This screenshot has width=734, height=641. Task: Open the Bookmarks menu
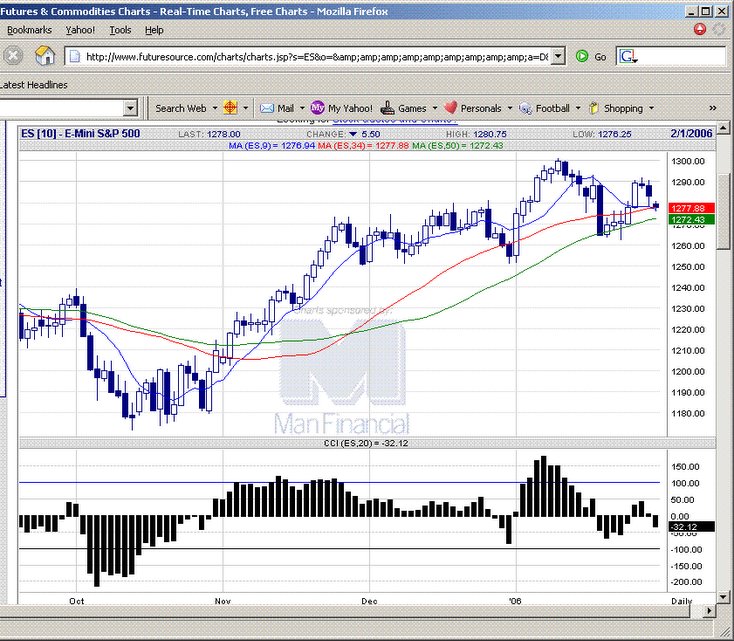29,30
